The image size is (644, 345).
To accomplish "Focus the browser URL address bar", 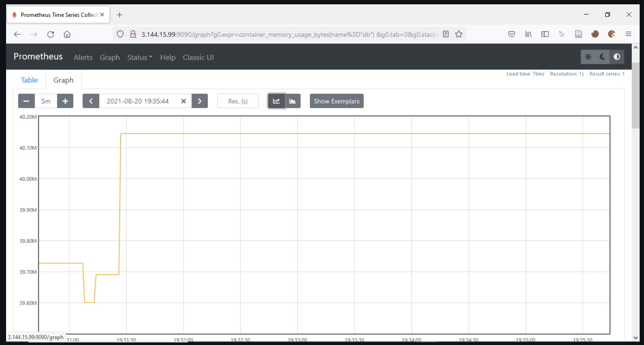I will pos(289,34).
